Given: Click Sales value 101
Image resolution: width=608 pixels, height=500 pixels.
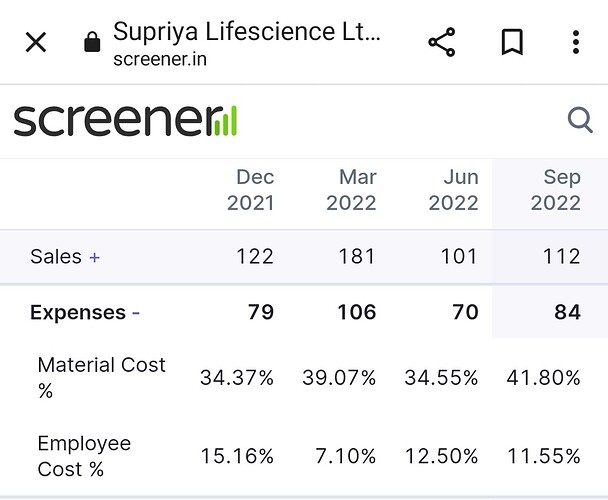Looking at the screenshot, I should point(459,257).
